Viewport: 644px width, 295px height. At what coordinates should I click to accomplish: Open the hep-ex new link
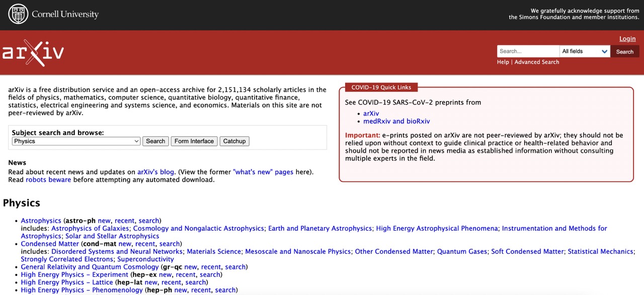[x=165, y=274]
